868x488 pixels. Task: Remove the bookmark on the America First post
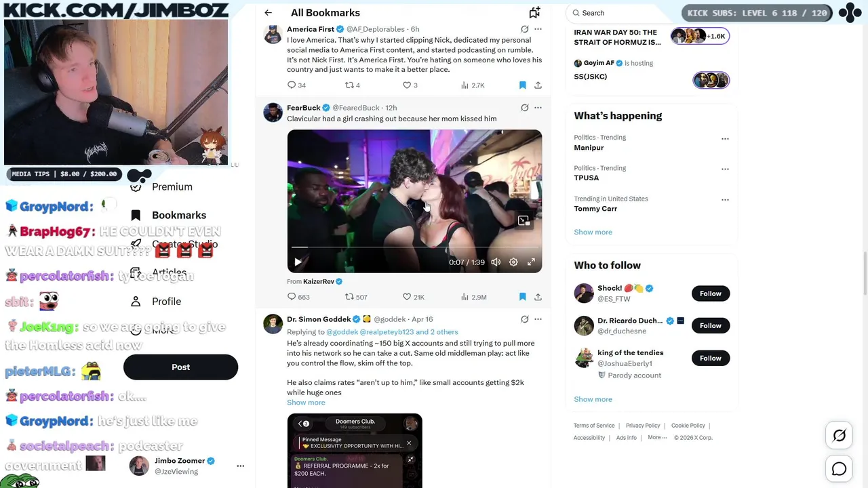click(522, 85)
